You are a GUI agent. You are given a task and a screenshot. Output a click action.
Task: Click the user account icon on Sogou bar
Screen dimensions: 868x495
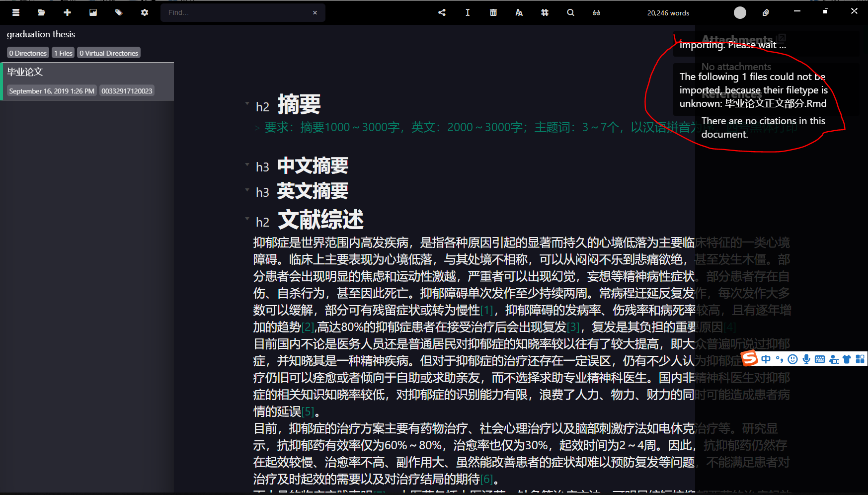pyautogui.click(x=834, y=359)
